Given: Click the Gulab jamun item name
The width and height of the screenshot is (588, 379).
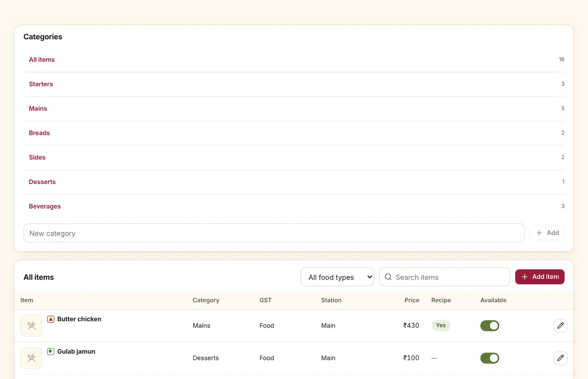Looking at the screenshot, I should (76, 351).
